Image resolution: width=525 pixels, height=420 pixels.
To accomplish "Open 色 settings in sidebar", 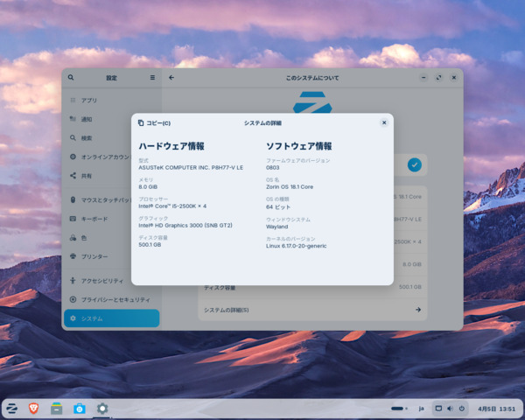I will click(x=111, y=238).
